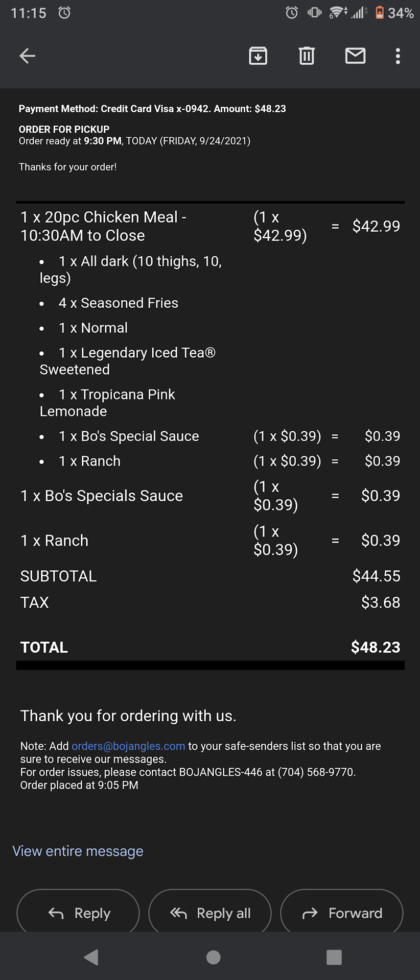The image size is (420, 980).
Task: Mark the email as unread
Action: tap(355, 56)
